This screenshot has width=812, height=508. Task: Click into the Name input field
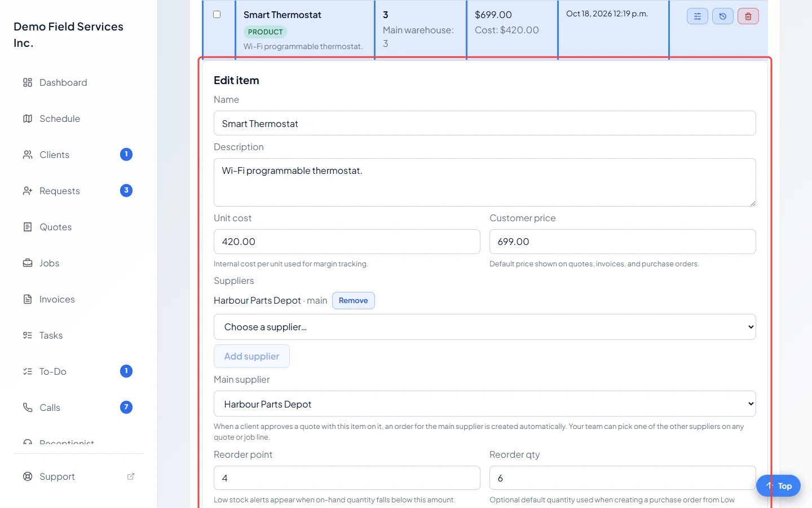tap(485, 123)
